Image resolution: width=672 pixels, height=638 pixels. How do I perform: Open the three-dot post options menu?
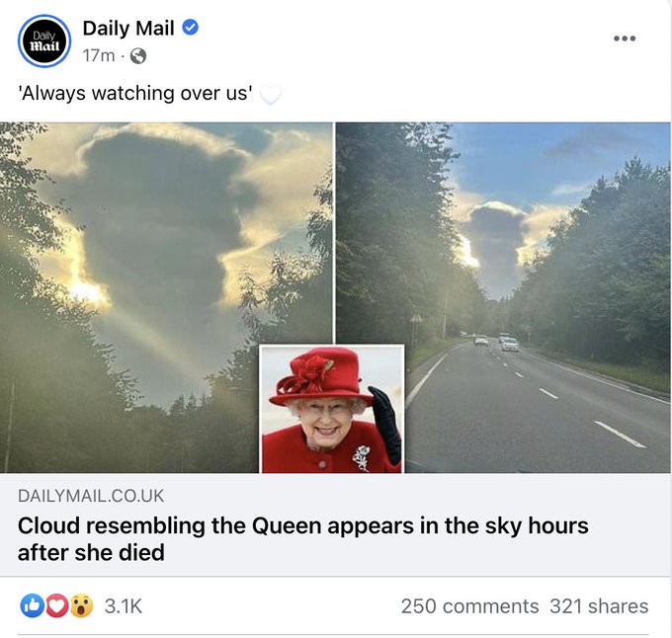(x=625, y=39)
